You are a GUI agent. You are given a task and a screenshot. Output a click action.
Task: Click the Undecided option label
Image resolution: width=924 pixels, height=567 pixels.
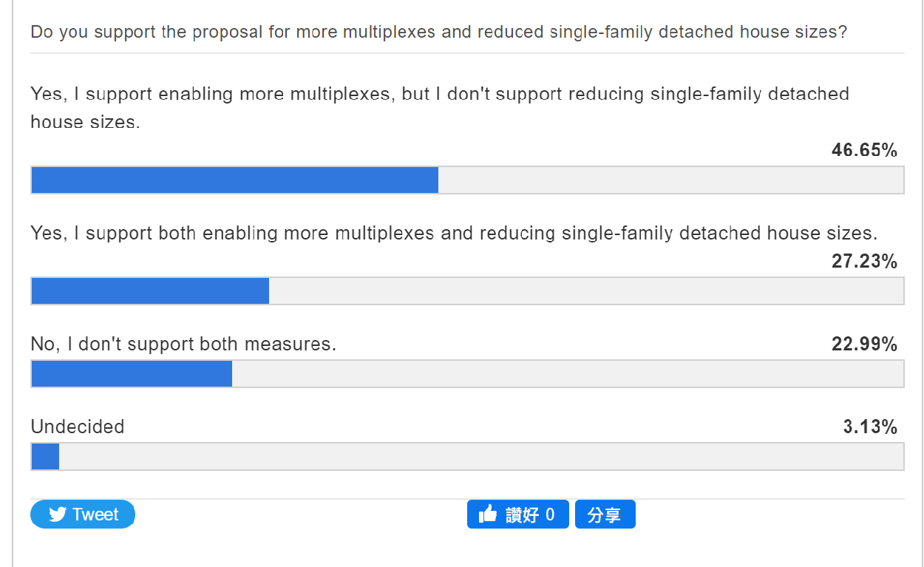coord(78,427)
